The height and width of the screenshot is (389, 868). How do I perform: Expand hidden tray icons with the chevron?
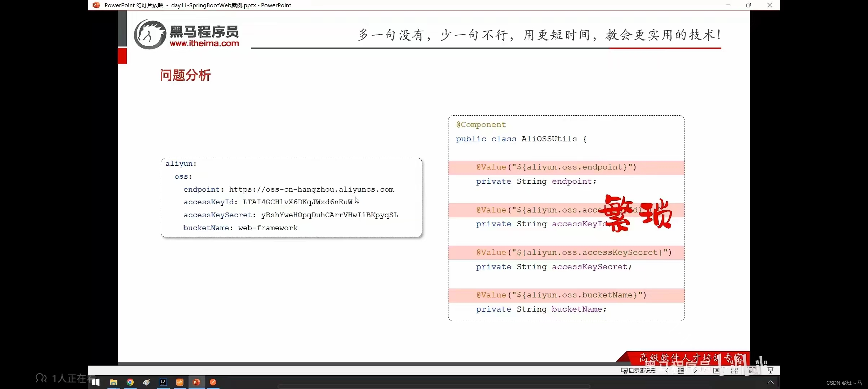(x=771, y=383)
